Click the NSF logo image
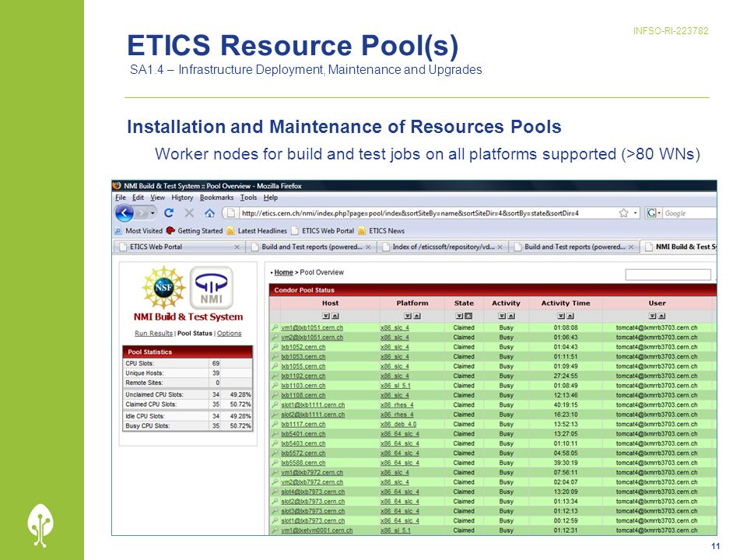Screen dimensions: 747x560 pyautogui.click(x=163, y=287)
